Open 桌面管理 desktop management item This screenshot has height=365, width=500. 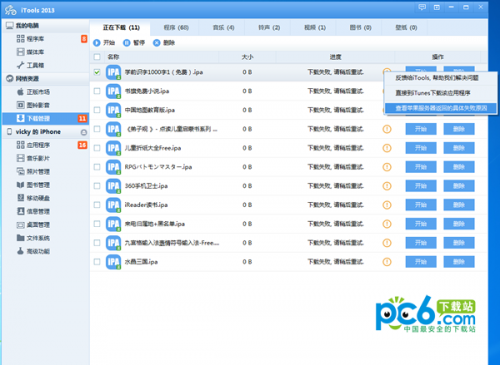pos(33,225)
